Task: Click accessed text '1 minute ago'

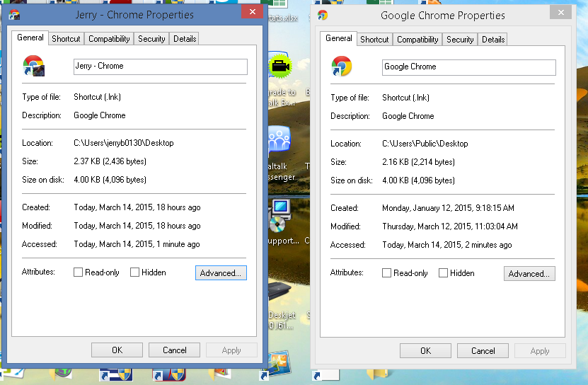Action: pyautogui.click(x=178, y=244)
